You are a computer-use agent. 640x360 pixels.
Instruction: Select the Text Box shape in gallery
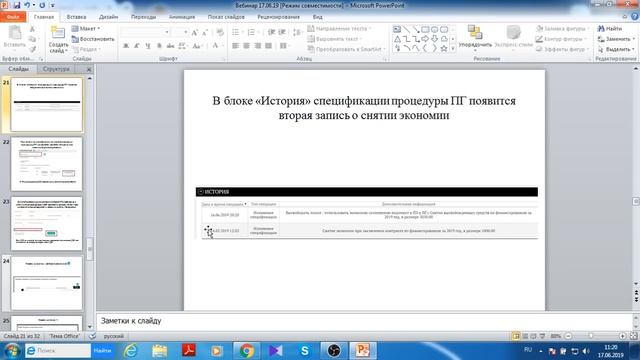click(397, 29)
